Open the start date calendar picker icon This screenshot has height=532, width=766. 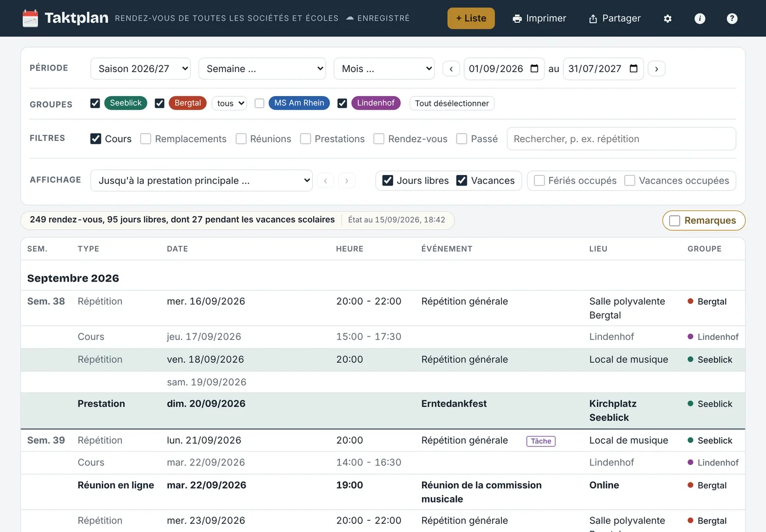(534, 68)
